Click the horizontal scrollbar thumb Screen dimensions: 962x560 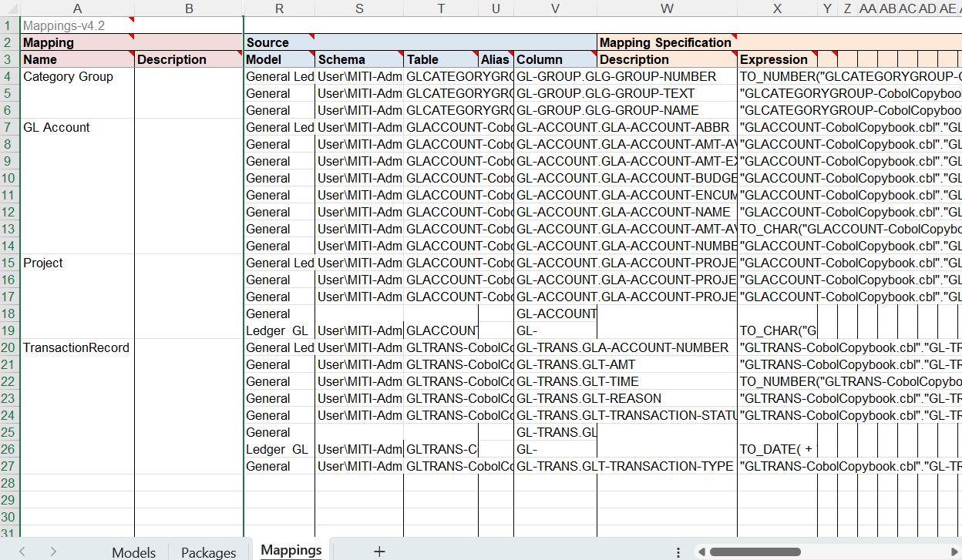tap(755, 552)
